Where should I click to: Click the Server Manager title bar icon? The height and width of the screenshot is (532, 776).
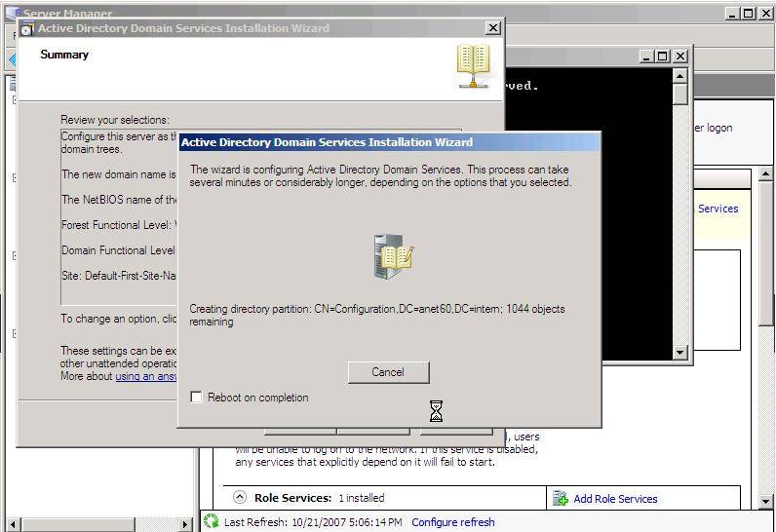(13, 13)
